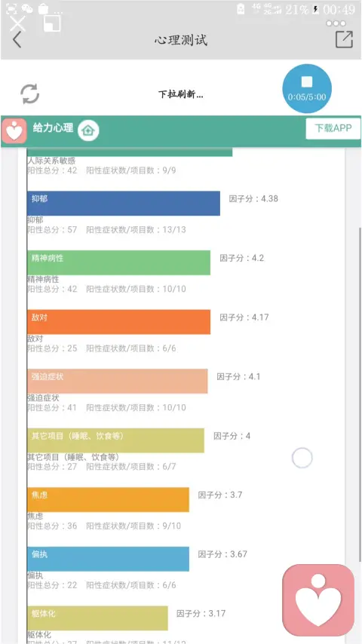Screen dimensions: 362x644
Task: Click the page scrollbar on right edge
Action: (360, 394)
